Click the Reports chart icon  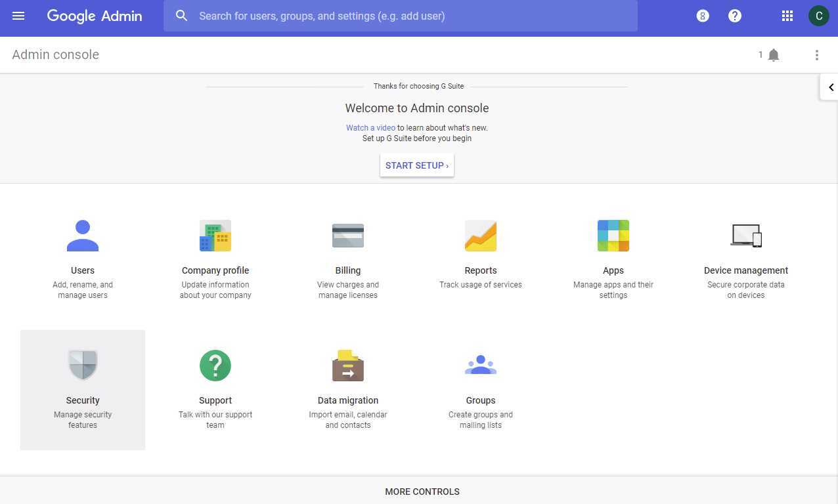click(x=481, y=235)
